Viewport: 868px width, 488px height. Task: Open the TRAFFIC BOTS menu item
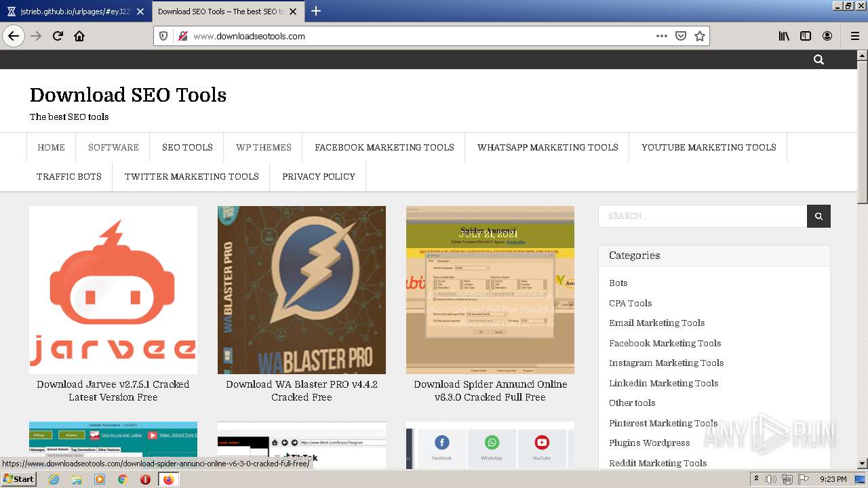click(69, 176)
